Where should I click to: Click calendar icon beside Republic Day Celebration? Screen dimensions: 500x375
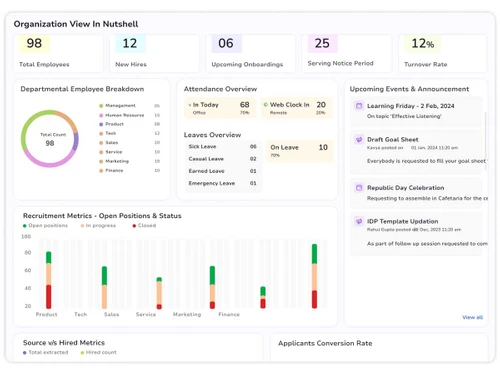click(359, 188)
